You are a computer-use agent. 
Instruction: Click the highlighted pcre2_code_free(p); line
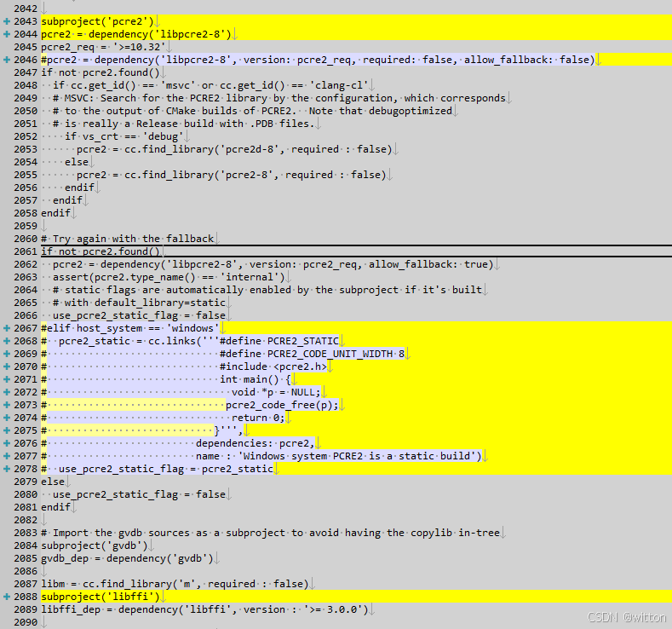282,405
